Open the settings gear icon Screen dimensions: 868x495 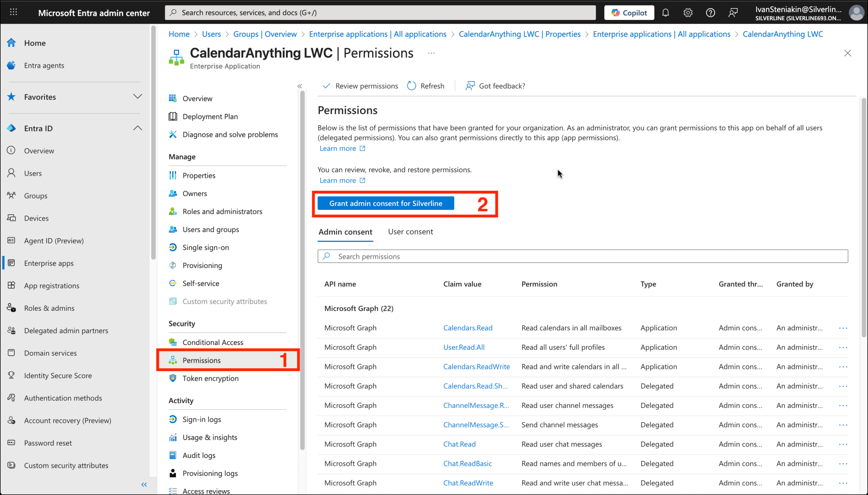[688, 13]
